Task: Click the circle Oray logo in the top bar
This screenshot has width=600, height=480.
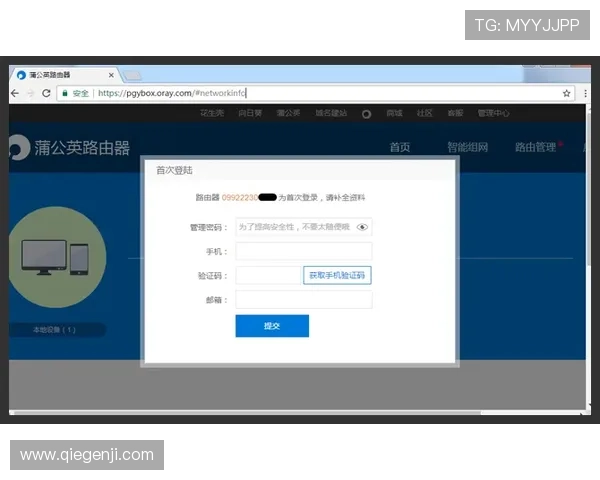Action: (x=366, y=114)
